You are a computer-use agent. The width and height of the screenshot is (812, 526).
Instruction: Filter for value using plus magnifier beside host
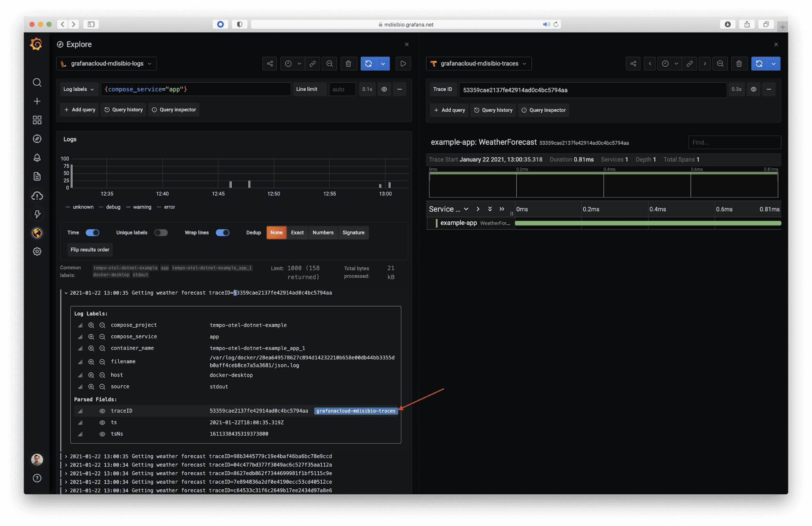point(91,375)
